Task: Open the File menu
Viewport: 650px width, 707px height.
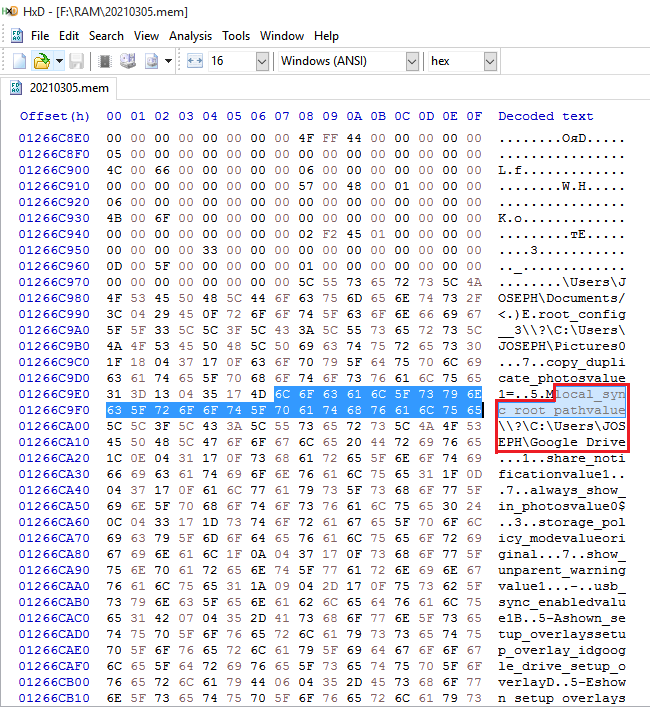Action: [x=40, y=36]
